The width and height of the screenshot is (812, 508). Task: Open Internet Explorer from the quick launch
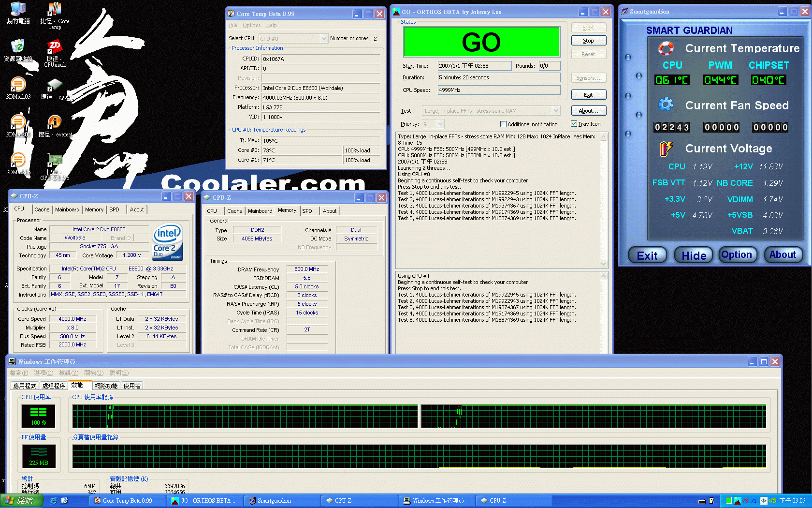point(53,501)
